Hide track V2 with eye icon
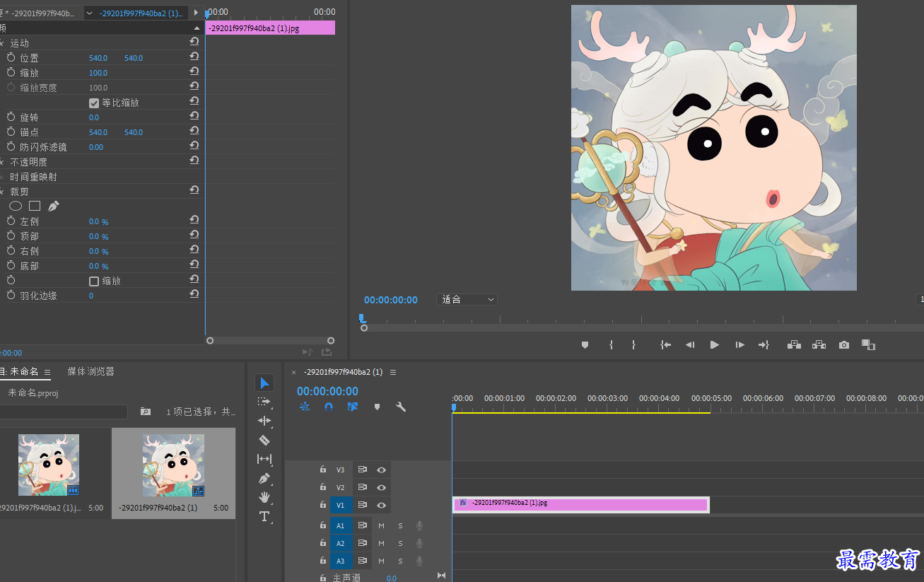The height and width of the screenshot is (582, 924). pyautogui.click(x=381, y=487)
